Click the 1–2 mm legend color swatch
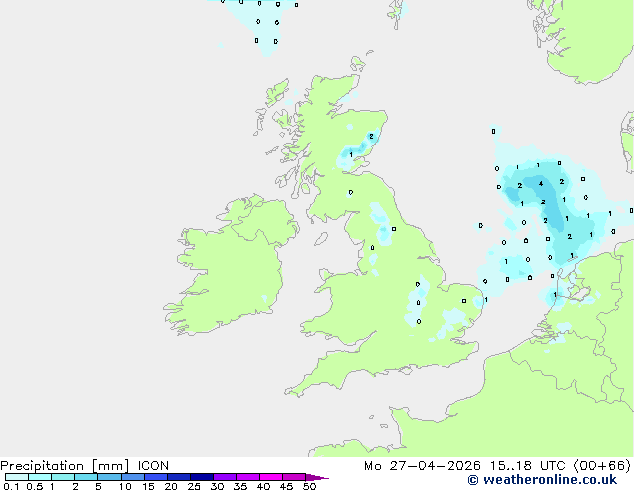The height and width of the screenshot is (490, 634). (63, 477)
